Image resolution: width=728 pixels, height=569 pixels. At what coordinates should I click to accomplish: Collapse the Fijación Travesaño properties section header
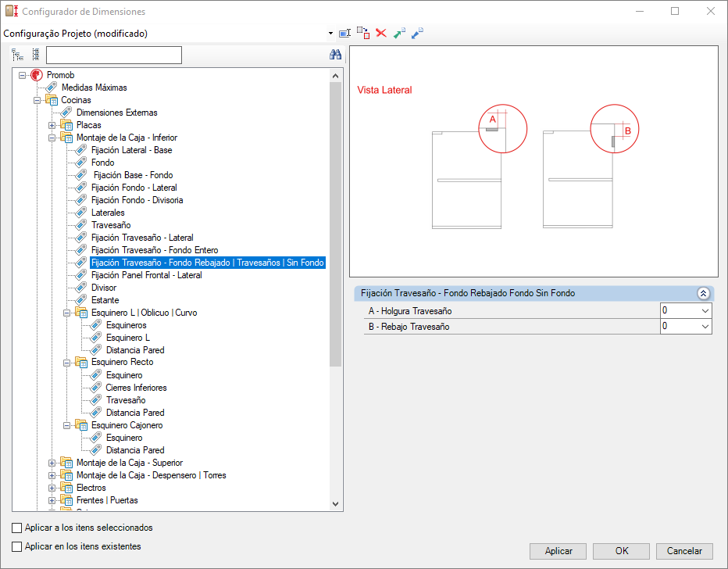click(703, 294)
